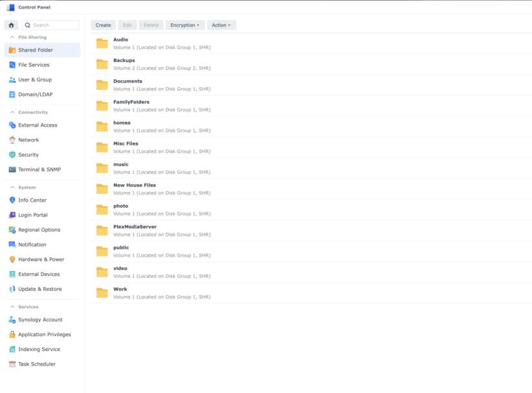This screenshot has width=532, height=393.
Task: Select the Audio folder icon
Action: tap(102, 43)
